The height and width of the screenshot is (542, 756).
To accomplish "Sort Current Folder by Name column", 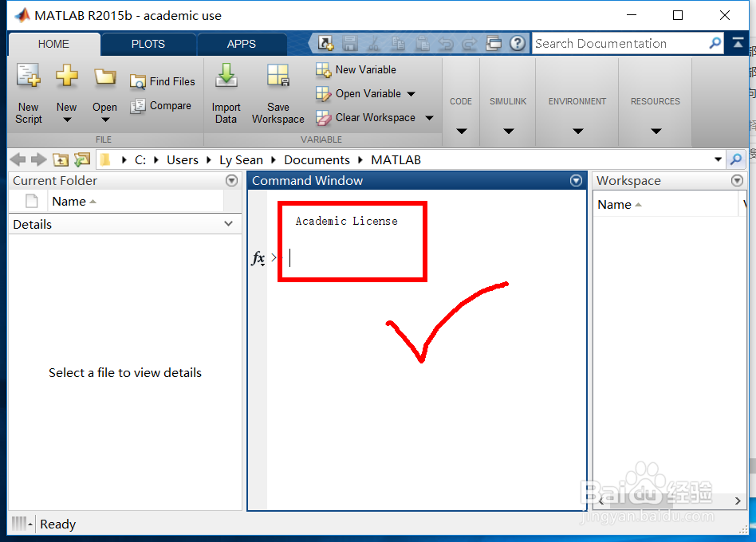I will click(x=136, y=202).
